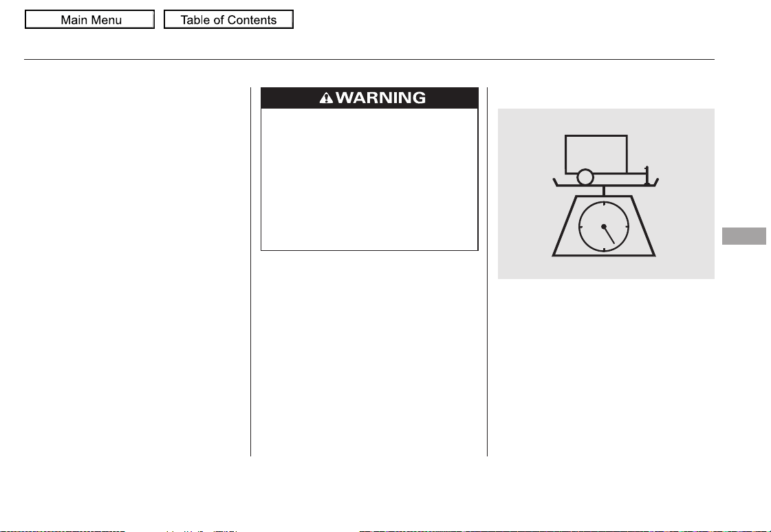
Task: Select the trailer on scale illustration
Action: coord(606,194)
